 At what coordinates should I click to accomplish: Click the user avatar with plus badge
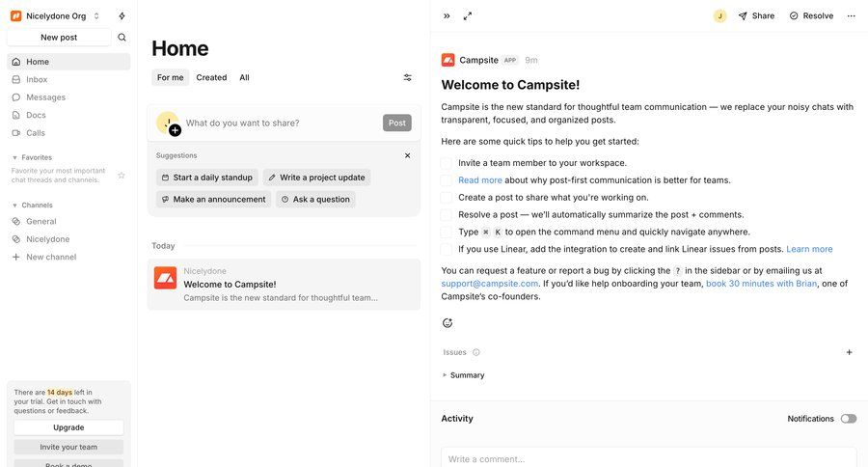tap(168, 123)
